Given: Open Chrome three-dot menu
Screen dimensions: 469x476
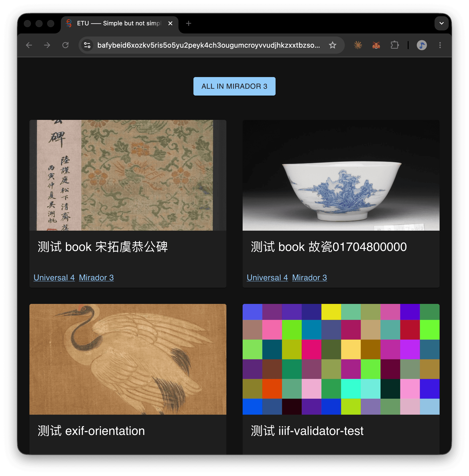Looking at the screenshot, I should (x=440, y=45).
